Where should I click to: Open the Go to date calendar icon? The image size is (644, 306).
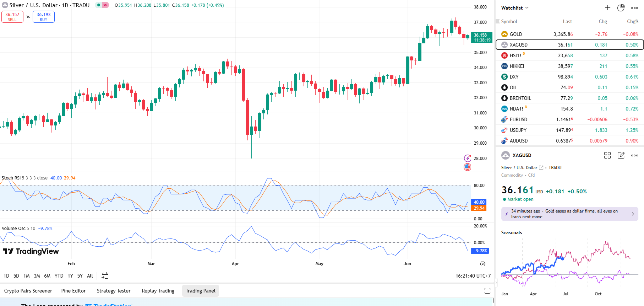[105, 276]
